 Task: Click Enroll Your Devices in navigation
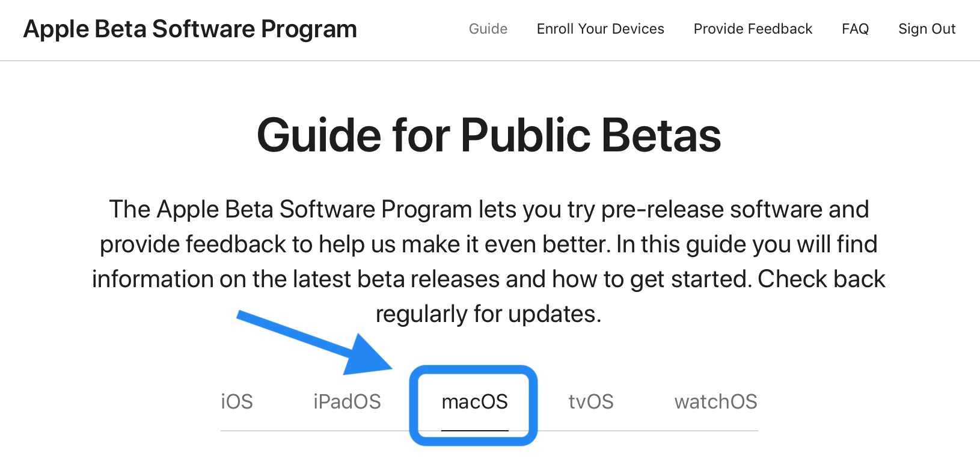[600, 28]
